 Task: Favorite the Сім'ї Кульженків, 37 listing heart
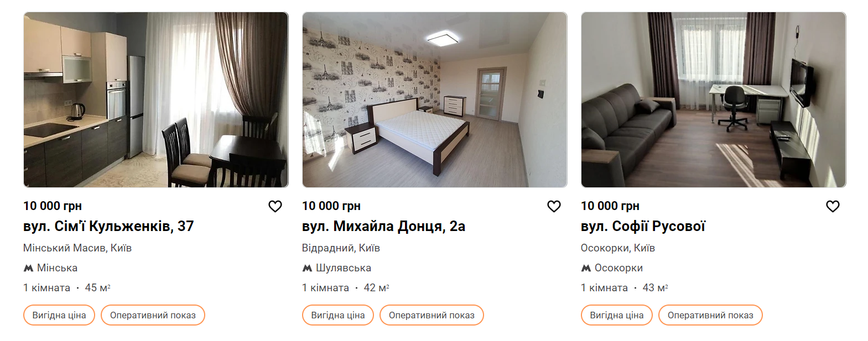tap(275, 206)
